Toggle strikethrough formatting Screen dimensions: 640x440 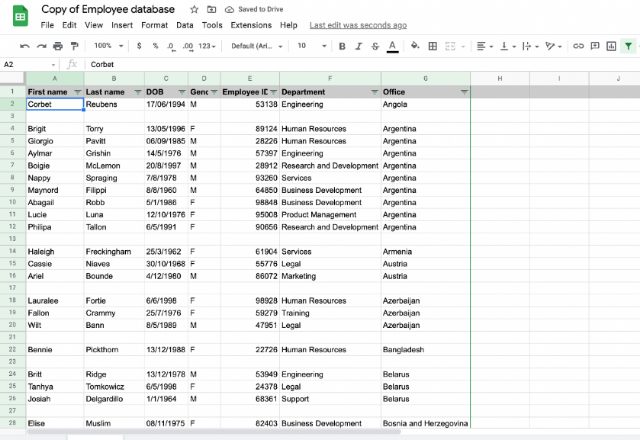tap(375, 46)
